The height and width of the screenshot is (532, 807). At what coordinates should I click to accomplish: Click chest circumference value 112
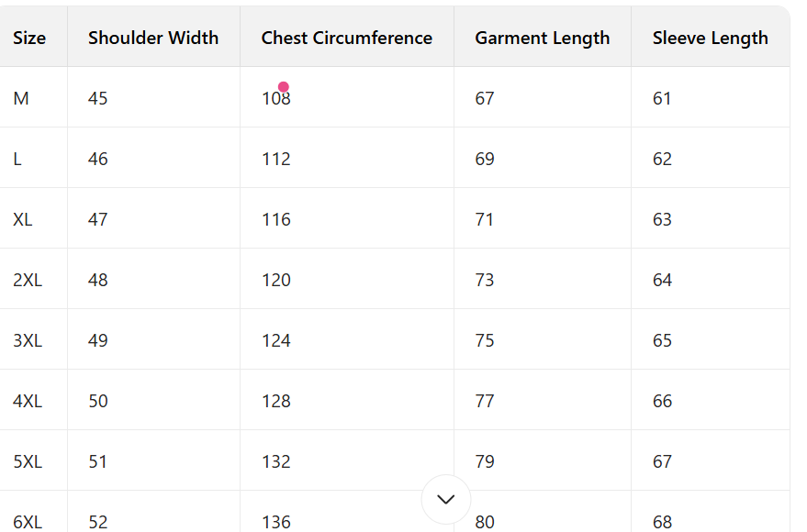click(275, 159)
